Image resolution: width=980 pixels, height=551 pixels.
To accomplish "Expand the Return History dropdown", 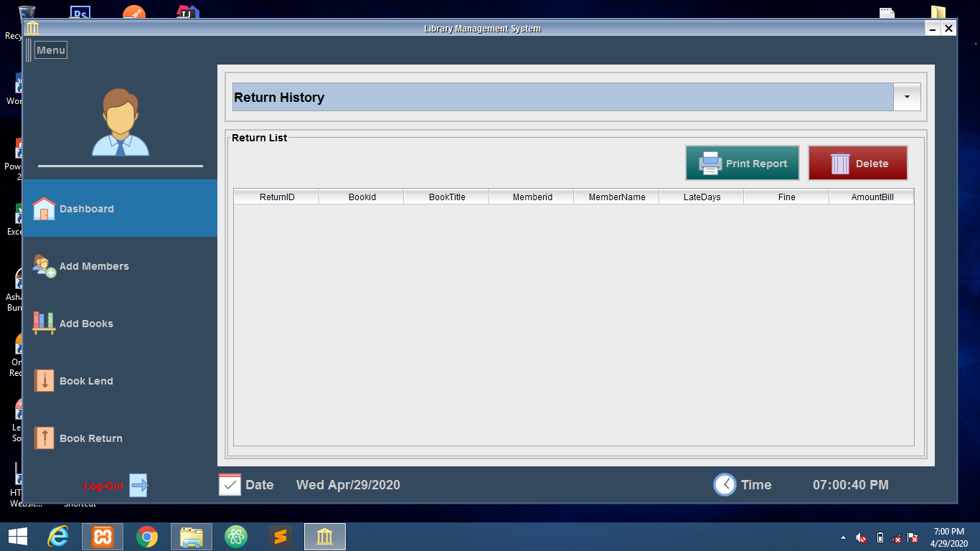I will pos(905,97).
